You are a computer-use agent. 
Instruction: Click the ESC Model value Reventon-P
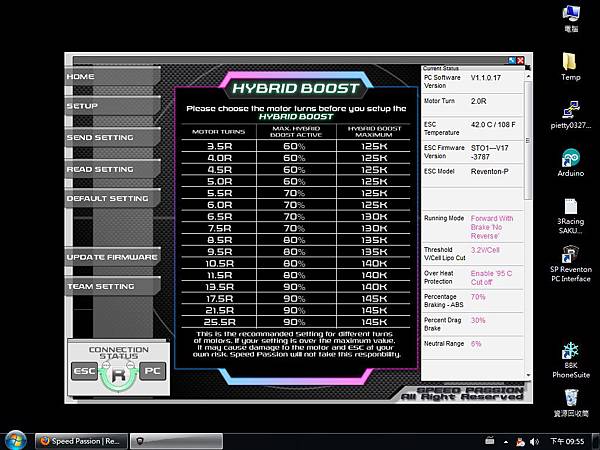coord(489,171)
